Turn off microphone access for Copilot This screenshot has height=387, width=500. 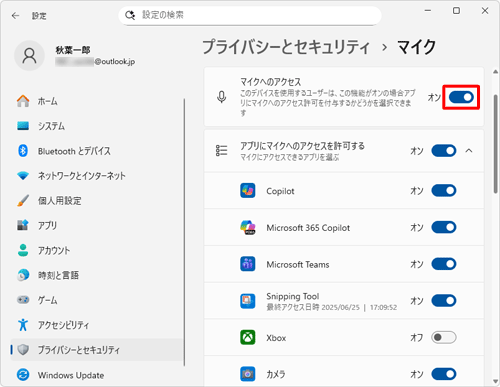(444, 191)
